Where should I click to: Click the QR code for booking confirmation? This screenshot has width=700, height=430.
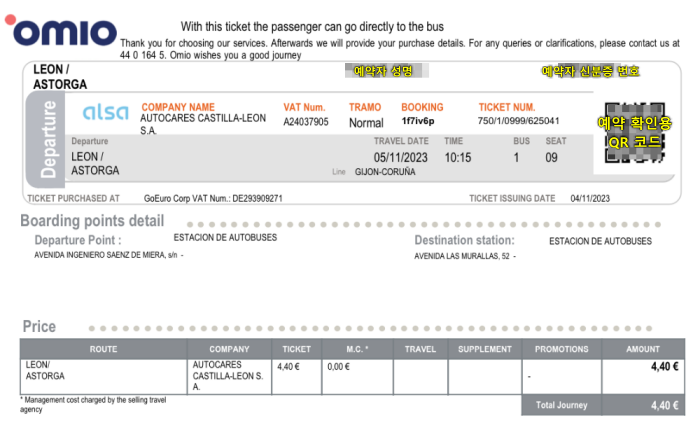click(634, 133)
